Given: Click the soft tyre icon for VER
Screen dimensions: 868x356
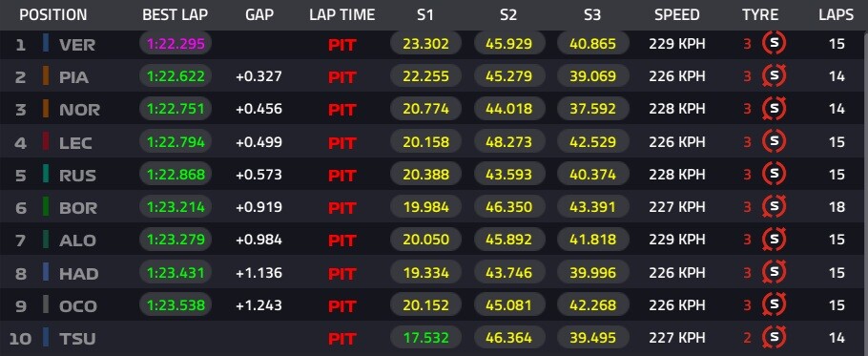Looking at the screenshot, I should (774, 43).
